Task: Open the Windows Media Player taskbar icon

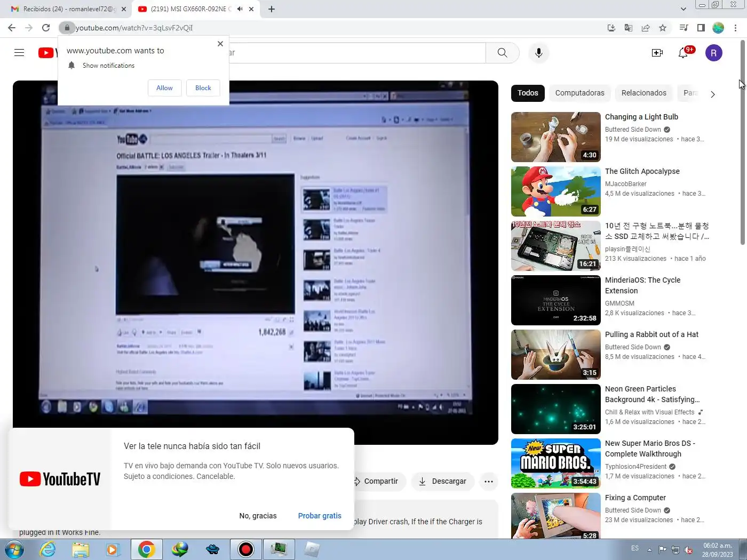Action: coord(113,549)
